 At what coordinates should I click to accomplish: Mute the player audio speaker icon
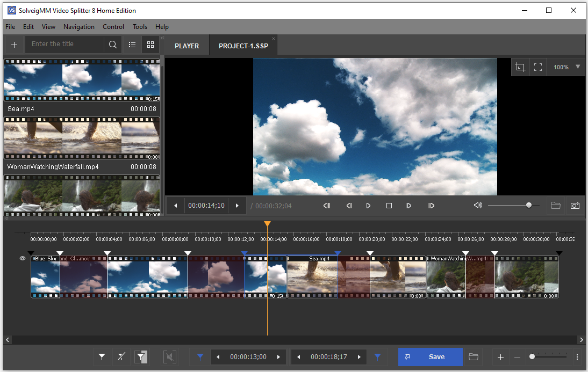(x=477, y=206)
